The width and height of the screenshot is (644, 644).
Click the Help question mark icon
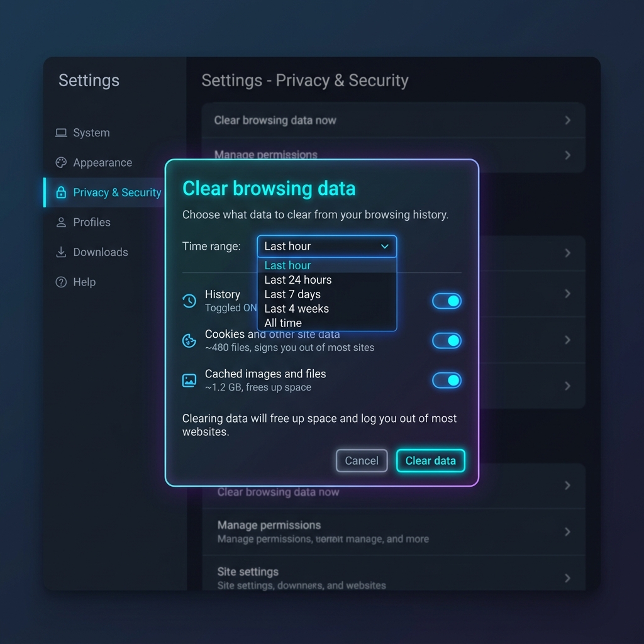pyautogui.click(x=61, y=282)
